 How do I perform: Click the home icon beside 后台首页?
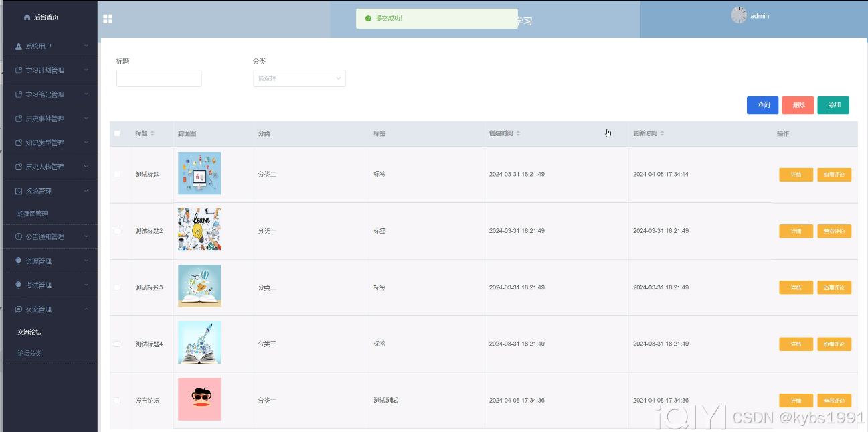[x=27, y=17]
